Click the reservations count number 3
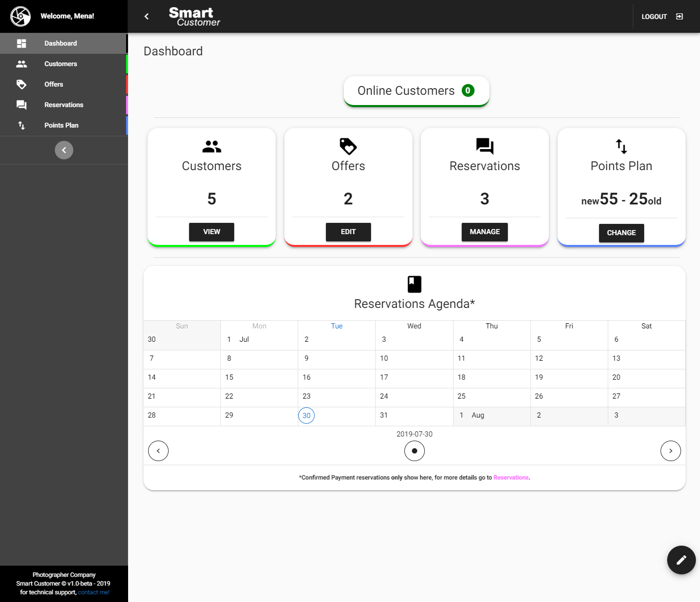The width and height of the screenshot is (700, 602). [x=485, y=199]
